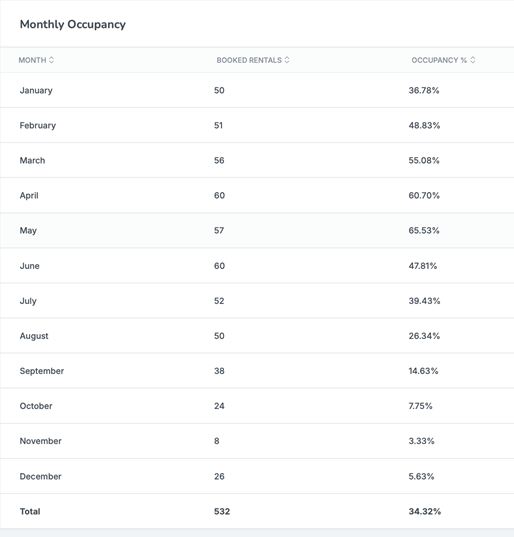Select the February row

coord(257,125)
